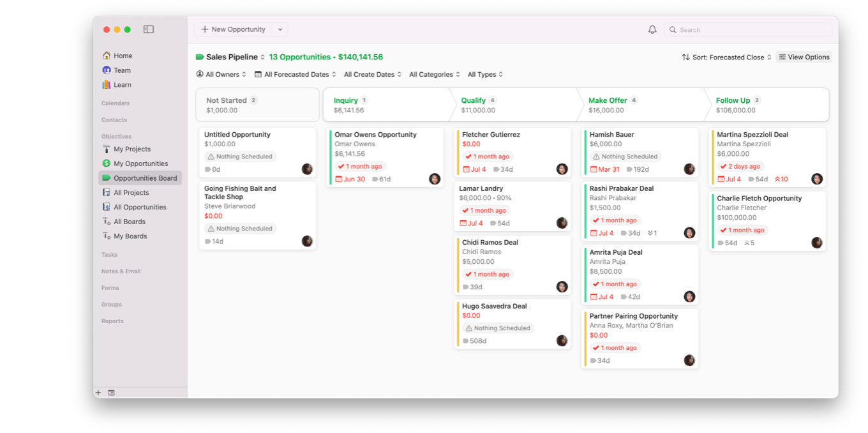
Task: Change Sort: Forecasted Close setting
Action: pos(726,57)
